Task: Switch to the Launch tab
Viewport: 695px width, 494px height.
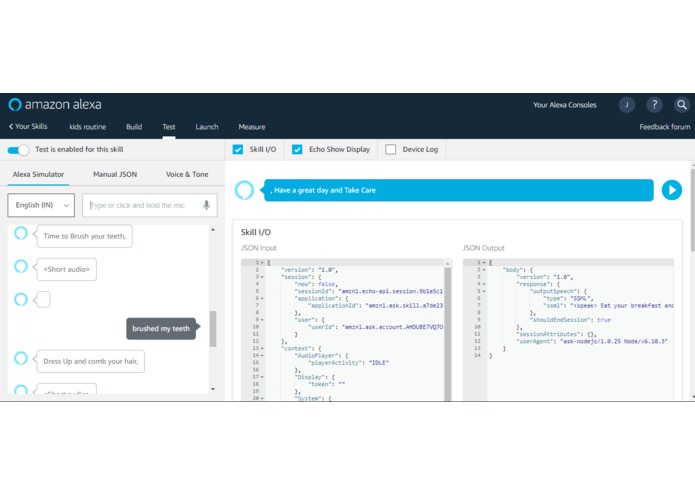Action: [207, 127]
